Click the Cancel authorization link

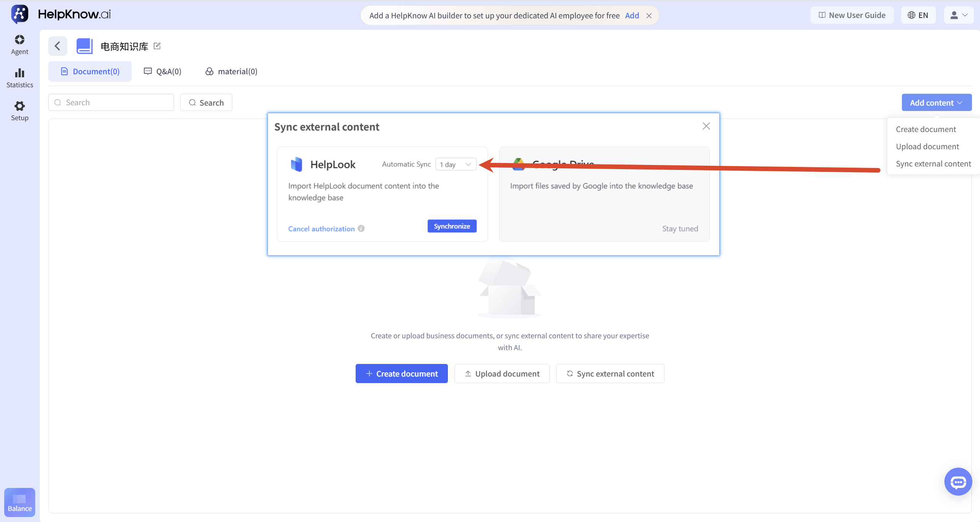pos(321,229)
